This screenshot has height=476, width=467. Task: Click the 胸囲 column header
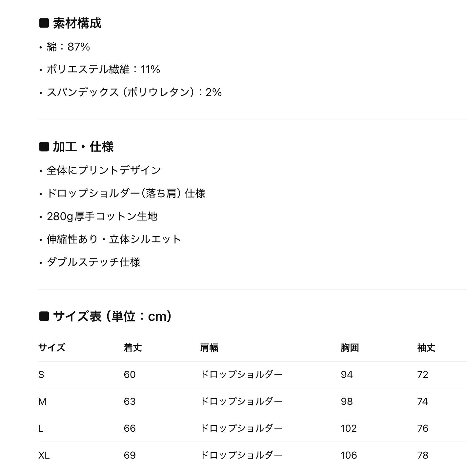[350, 347]
